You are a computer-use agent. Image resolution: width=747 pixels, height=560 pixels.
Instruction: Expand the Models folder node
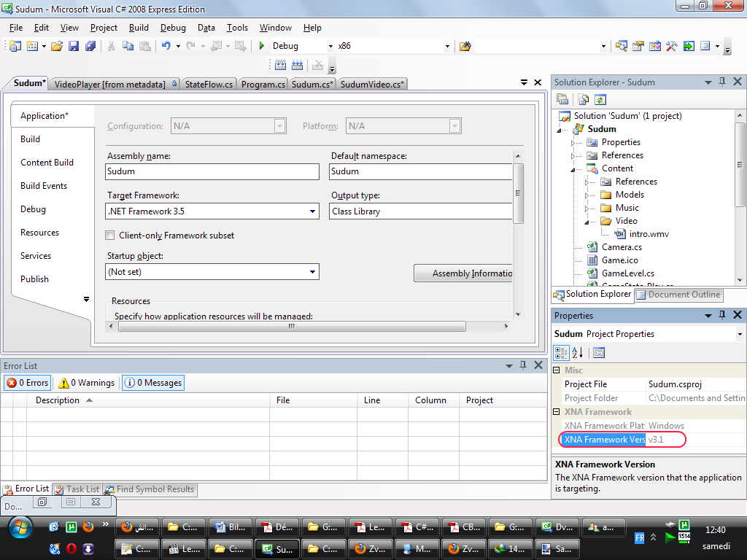click(x=587, y=195)
